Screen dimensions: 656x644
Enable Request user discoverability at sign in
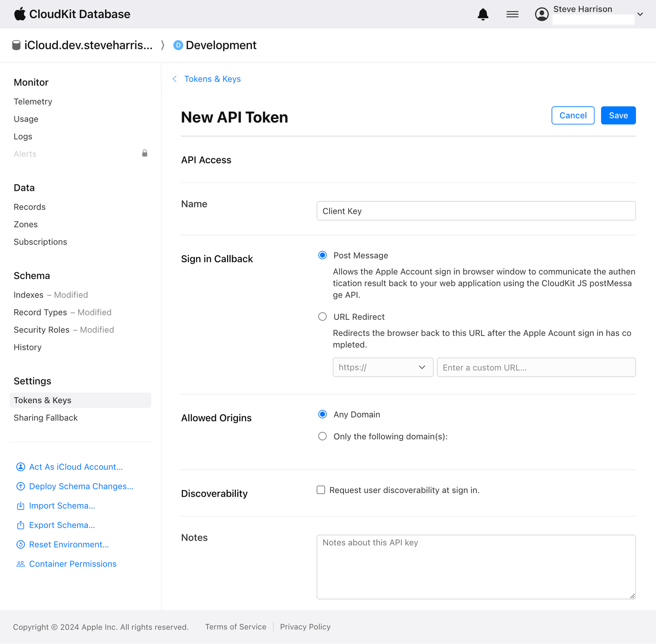coord(321,490)
